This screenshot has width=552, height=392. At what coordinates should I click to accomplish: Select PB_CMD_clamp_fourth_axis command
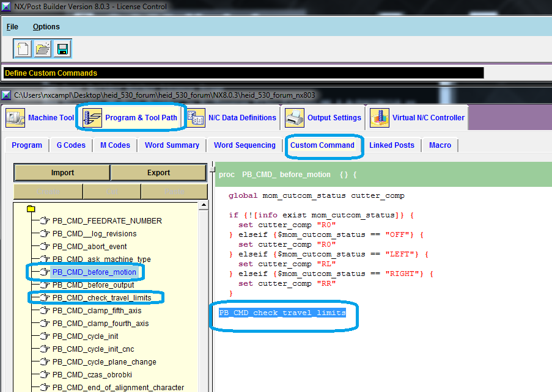pos(101,324)
